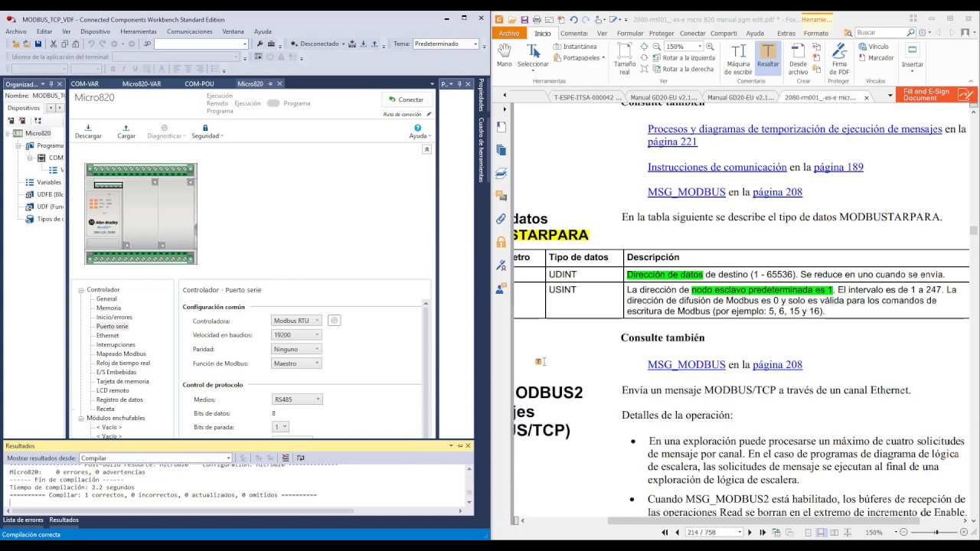The height and width of the screenshot is (551, 980).
Task: Switch to the COM-POU tab
Action: (x=199, y=83)
